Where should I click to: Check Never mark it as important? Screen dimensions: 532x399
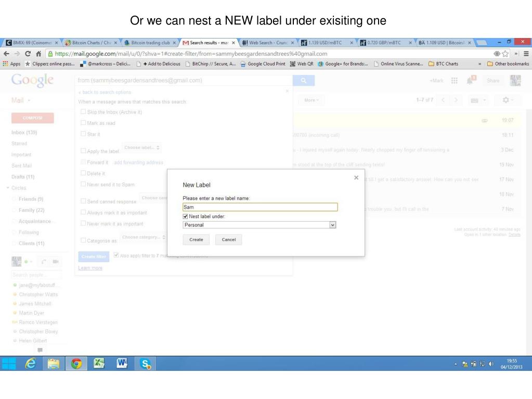tap(83, 223)
